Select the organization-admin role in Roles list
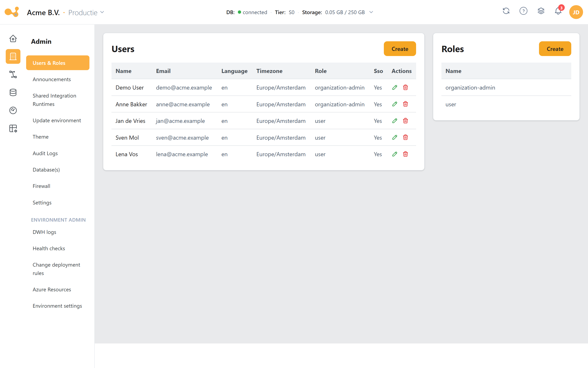 click(506, 87)
